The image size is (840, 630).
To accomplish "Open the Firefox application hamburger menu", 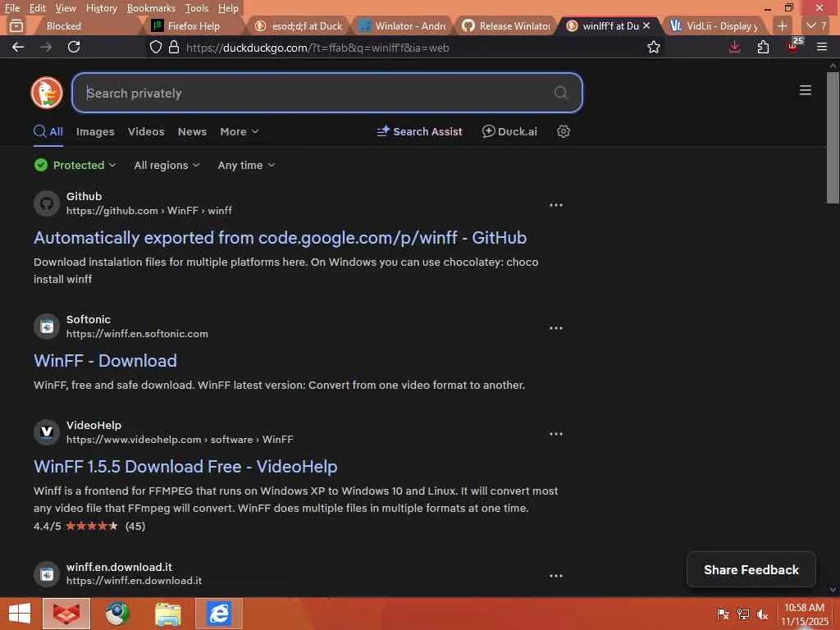I will [822, 47].
